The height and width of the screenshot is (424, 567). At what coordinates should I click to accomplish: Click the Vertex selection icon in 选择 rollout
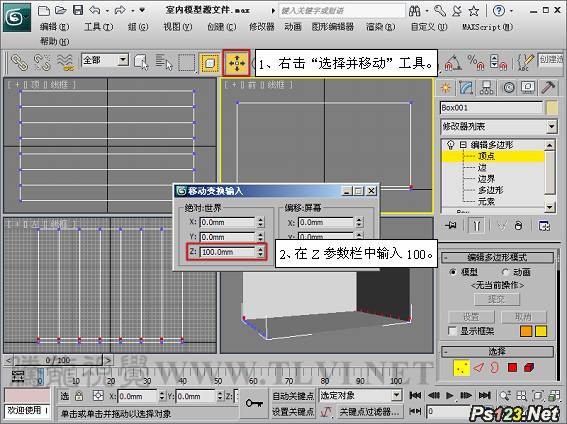tap(461, 368)
